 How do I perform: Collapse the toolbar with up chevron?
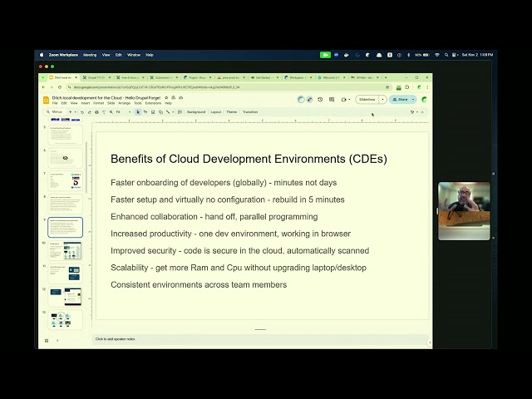point(422,112)
